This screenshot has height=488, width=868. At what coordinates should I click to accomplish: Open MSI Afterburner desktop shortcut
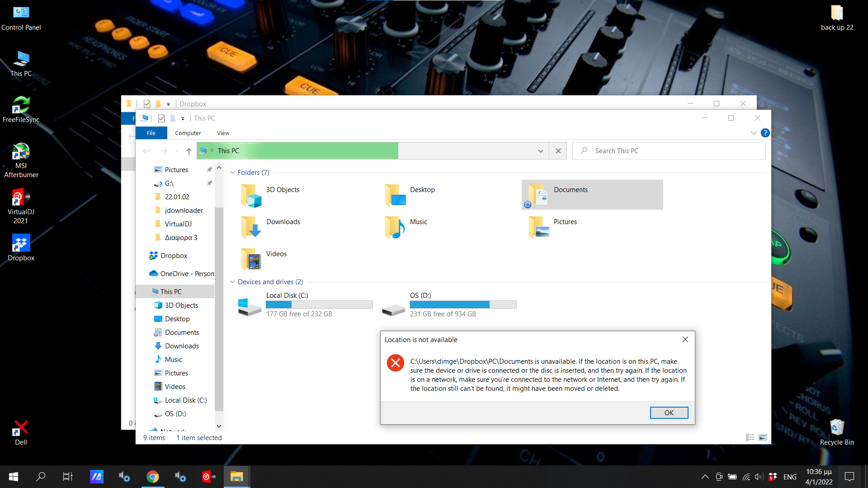[21, 160]
